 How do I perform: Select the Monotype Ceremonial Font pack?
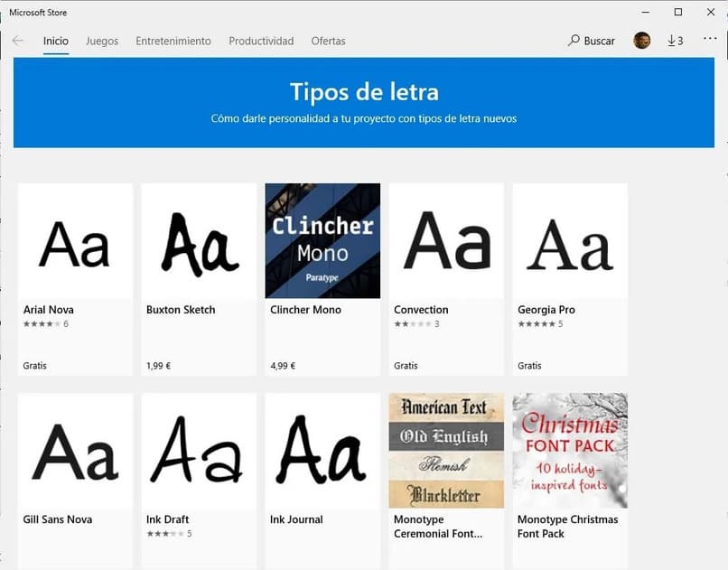[446, 450]
